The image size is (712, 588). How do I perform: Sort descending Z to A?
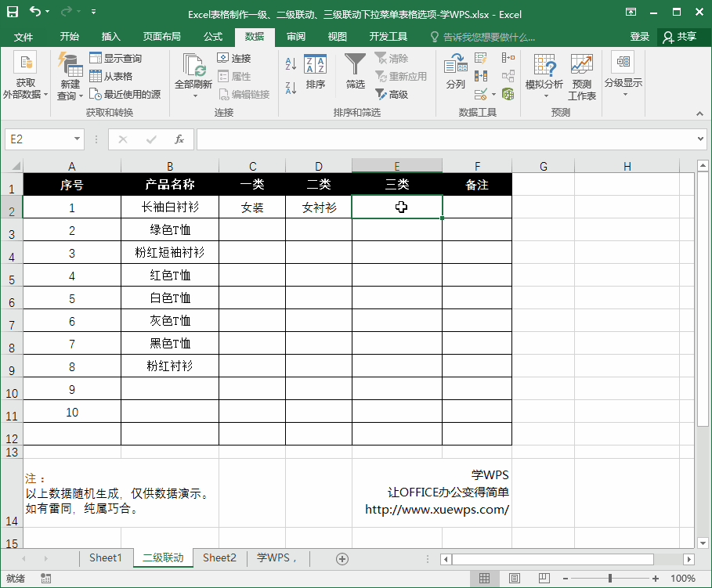(x=291, y=87)
